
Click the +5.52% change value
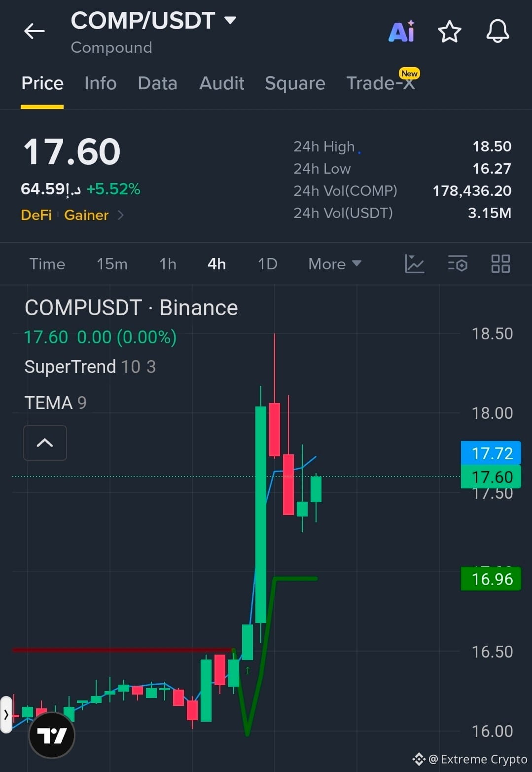pos(113,189)
